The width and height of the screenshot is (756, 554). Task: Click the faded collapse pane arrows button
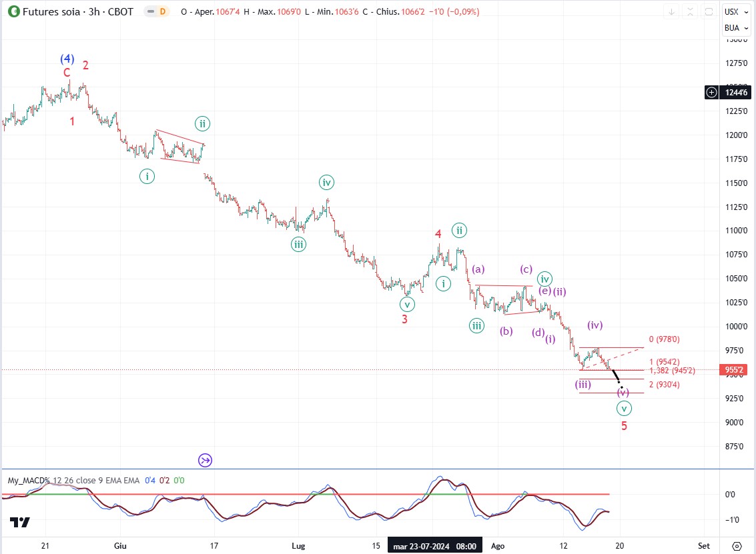(x=690, y=11)
